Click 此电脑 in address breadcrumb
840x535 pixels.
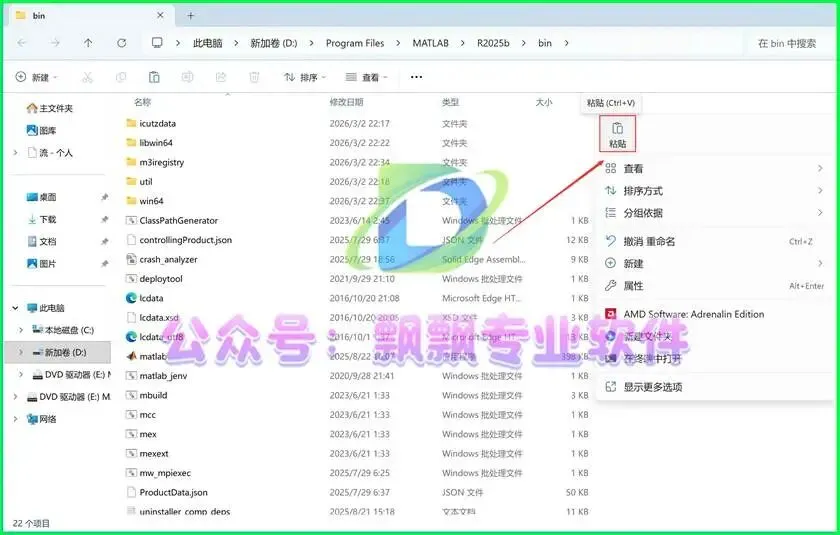(207, 43)
